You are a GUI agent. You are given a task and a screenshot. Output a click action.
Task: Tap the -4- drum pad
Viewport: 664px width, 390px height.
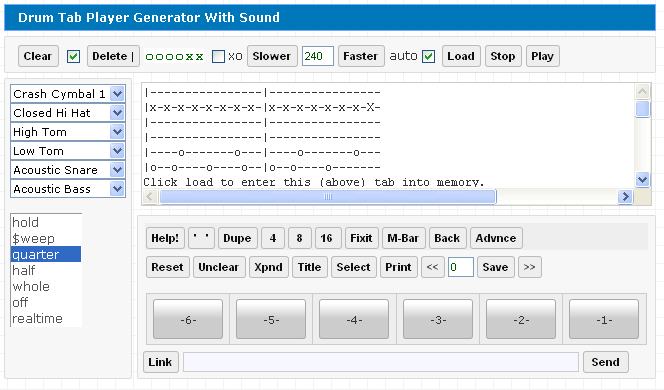coord(354,319)
